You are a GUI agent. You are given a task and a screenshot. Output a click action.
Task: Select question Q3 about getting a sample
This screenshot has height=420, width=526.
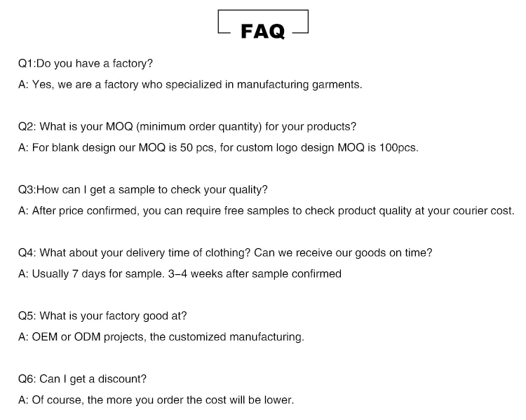click(x=142, y=190)
